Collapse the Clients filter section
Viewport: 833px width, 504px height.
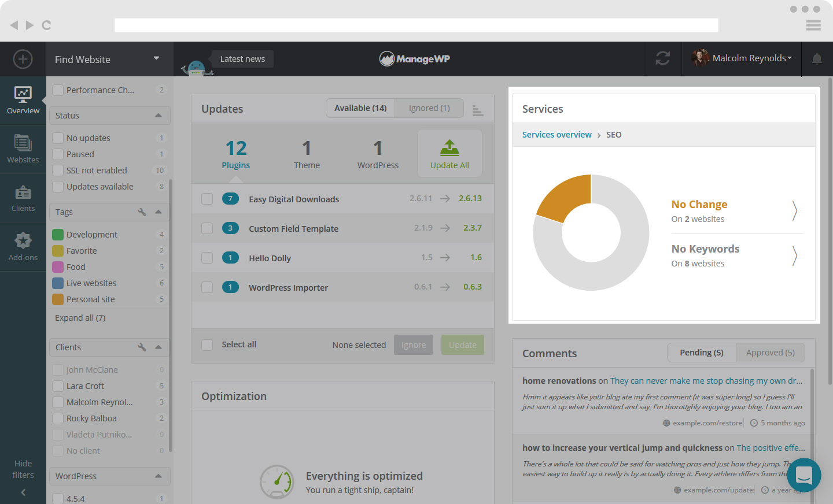click(x=159, y=347)
